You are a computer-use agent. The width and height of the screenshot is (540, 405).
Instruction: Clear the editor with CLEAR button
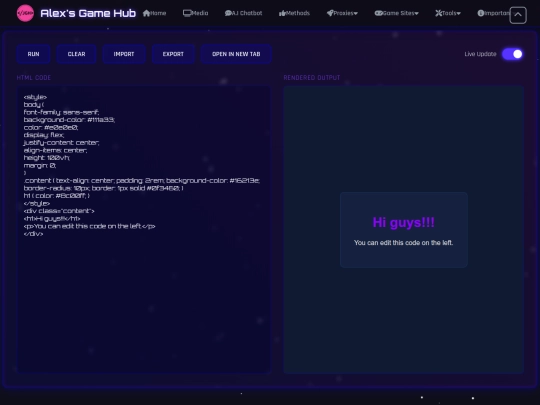point(76,54)
